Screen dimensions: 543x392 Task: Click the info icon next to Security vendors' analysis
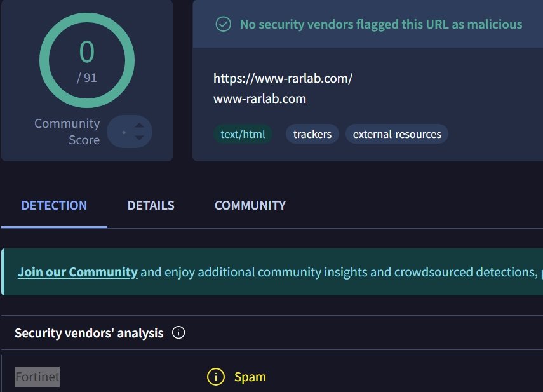click(178, 333)
